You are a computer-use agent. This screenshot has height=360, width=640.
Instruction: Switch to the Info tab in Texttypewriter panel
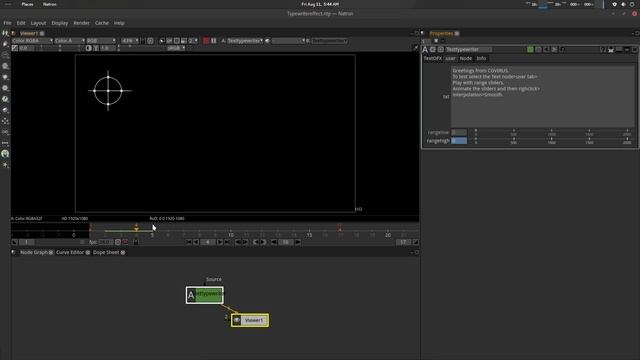point(481,58)
